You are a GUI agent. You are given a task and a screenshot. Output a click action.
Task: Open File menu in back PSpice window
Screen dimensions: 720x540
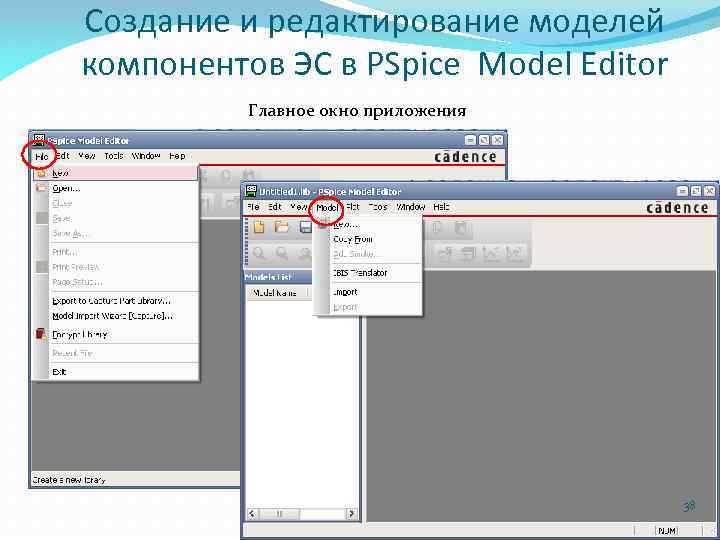coord(41,156)
